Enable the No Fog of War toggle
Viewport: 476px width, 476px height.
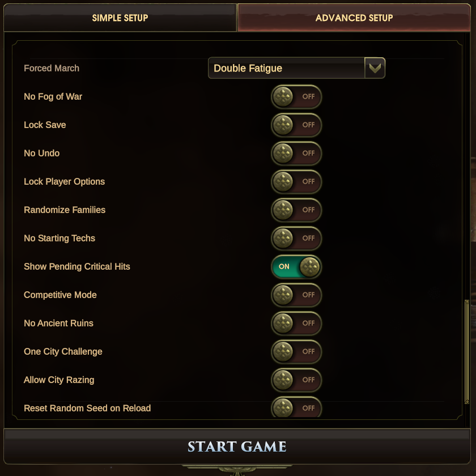pyautogui.click(x=296, y=96)
